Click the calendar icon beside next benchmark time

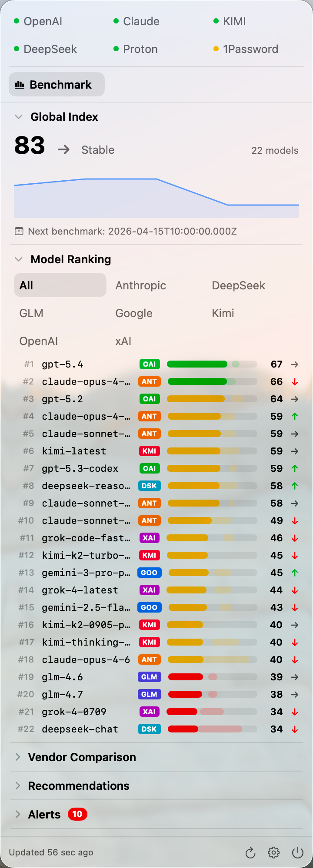point(18,231)
